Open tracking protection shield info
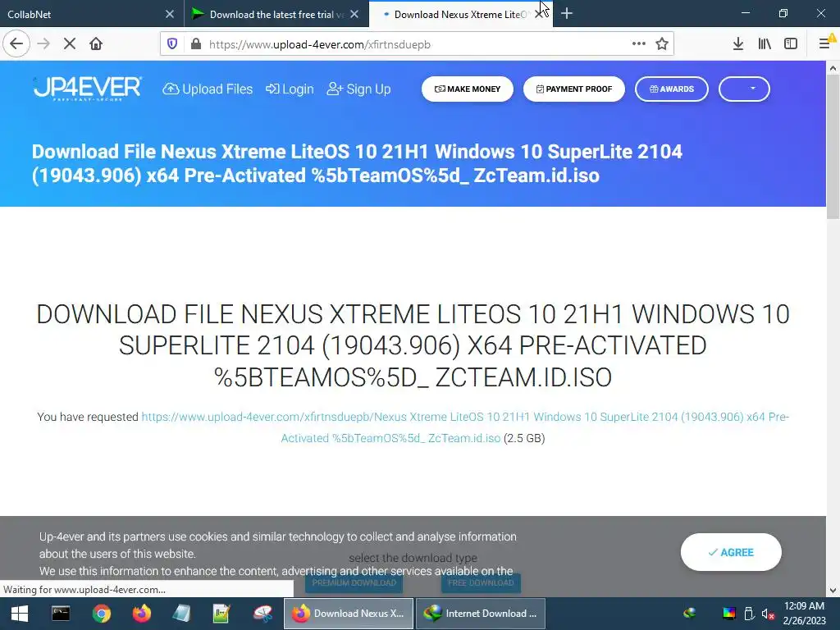Viewport: 840px width, 630px height. coord(172,44)
